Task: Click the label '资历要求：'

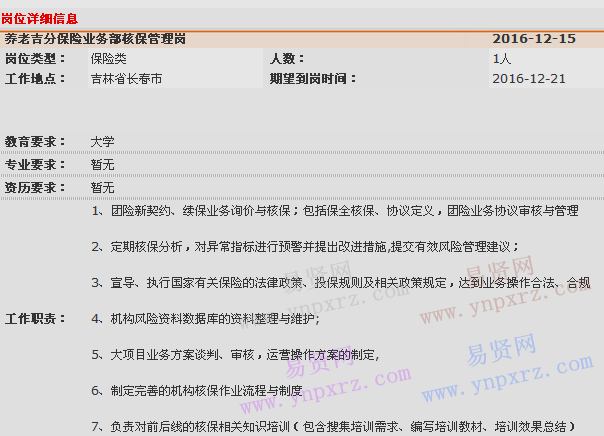Action: [x=35, y=188]
